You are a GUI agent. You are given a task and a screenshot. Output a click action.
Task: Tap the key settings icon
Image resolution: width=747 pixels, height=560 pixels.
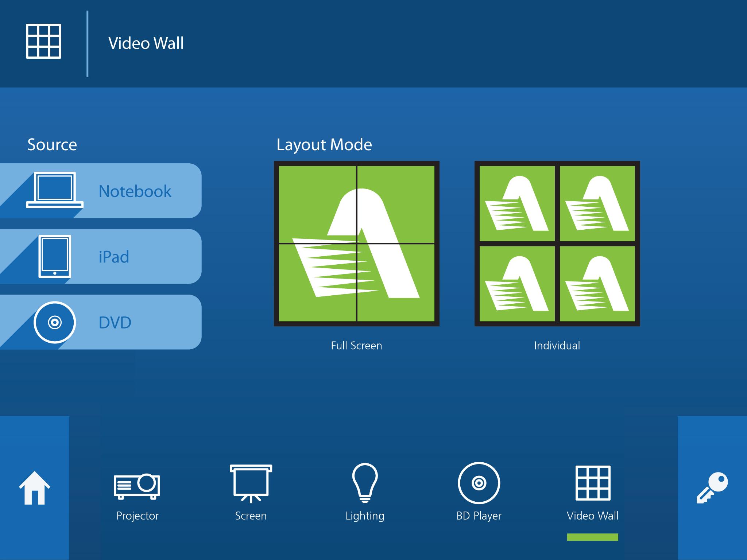click(712, 488)
